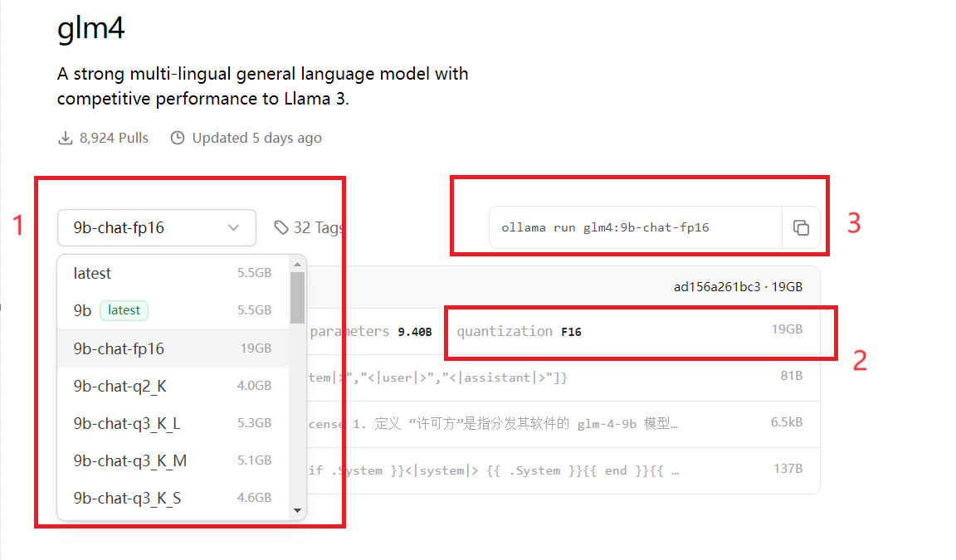The width and height of the screenshot is (956, 560).
Task: Open the quantization F16 model row
Action: (x=563, y=332)
